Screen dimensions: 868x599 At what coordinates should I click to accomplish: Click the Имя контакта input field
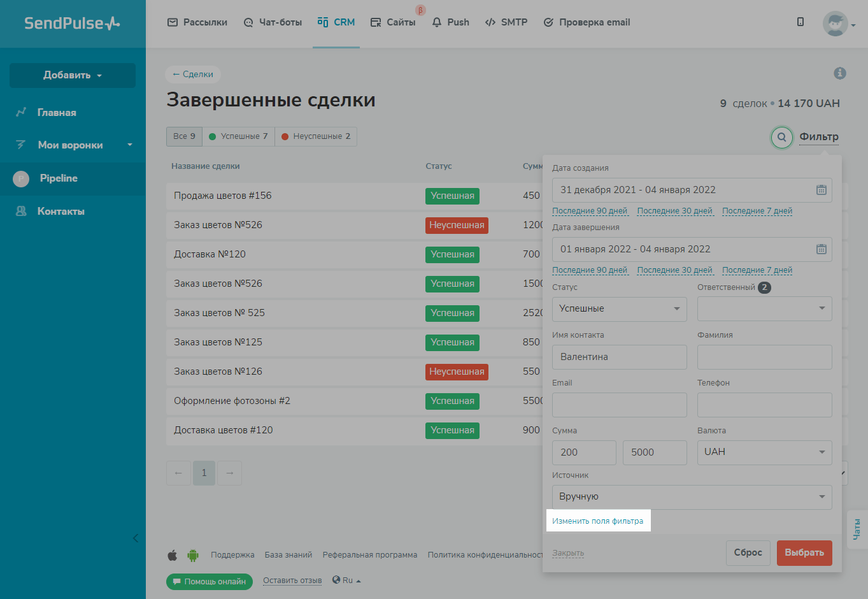point(619,357)
